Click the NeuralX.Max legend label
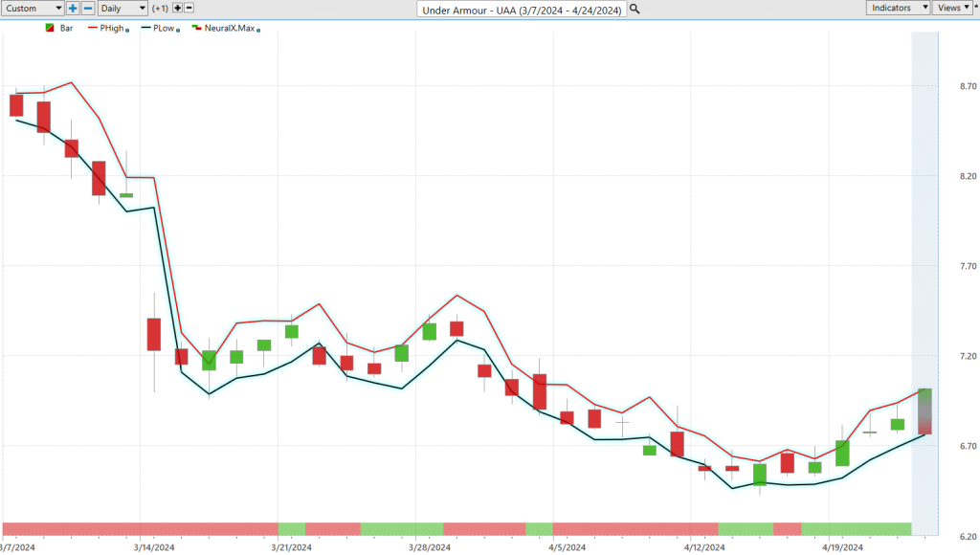The width and height of the screenshot is (980, 555). coord(229,29)
